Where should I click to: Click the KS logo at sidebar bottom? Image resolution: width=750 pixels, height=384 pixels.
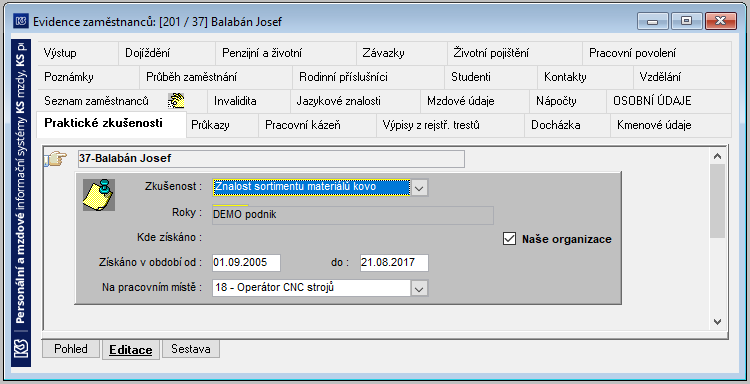(x=21, y=349)
